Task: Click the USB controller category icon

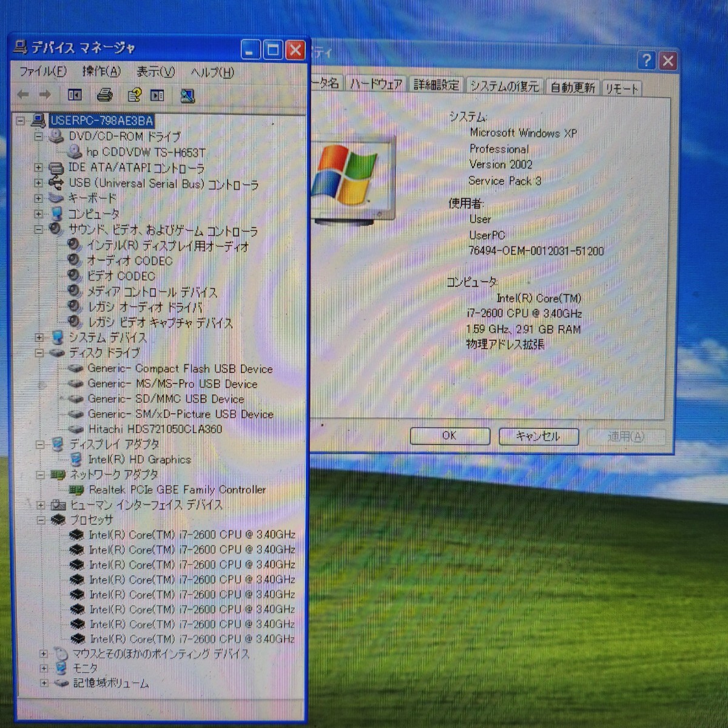Action: pos(56,183)
